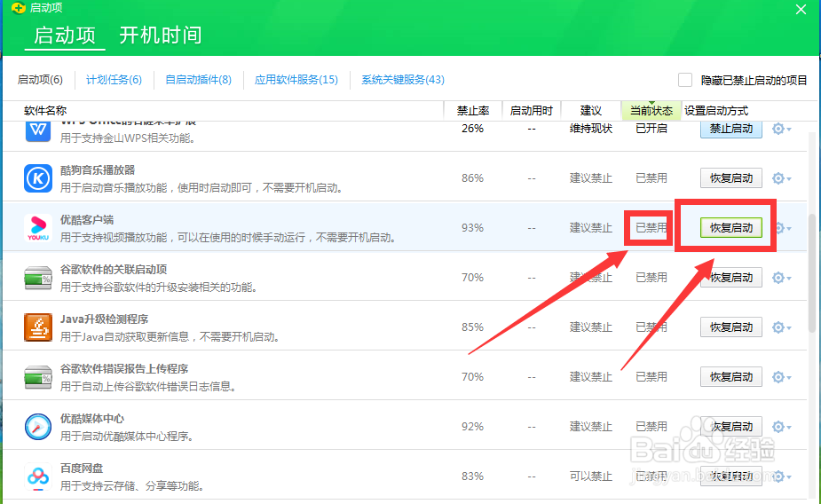Sort by the 启动用时 column header
Image resolution: width=821 pixels, height=504 pixels.
click(x=531, y=111)
